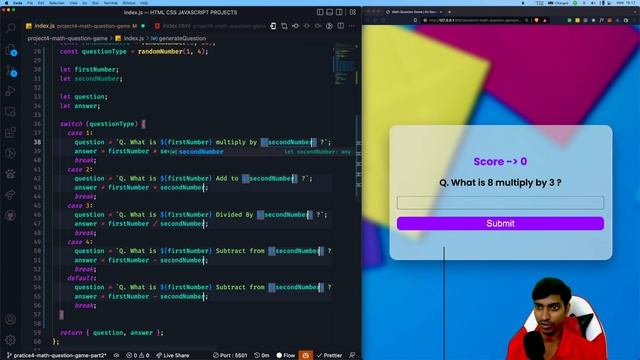
Task: Click the 0m time tracker in status bar
Action: [x=262, y=356]
